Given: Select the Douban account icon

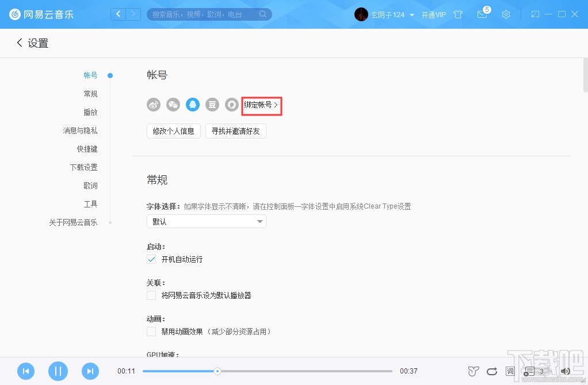Looking at the screenshot, I should coord(212,105).
